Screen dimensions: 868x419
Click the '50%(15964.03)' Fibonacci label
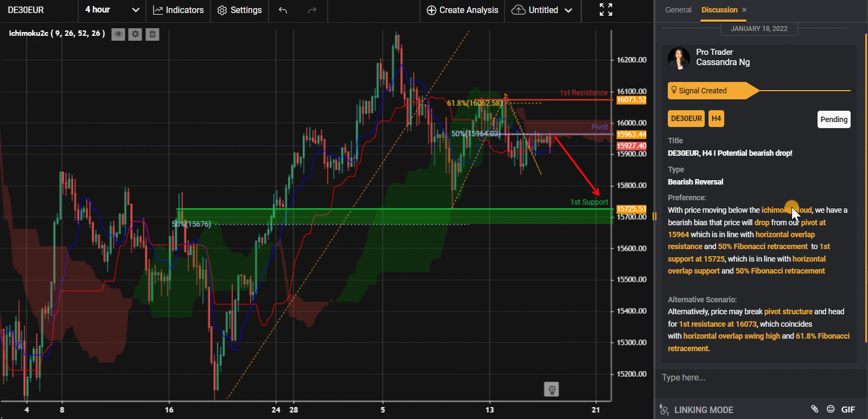coord(476,134)
